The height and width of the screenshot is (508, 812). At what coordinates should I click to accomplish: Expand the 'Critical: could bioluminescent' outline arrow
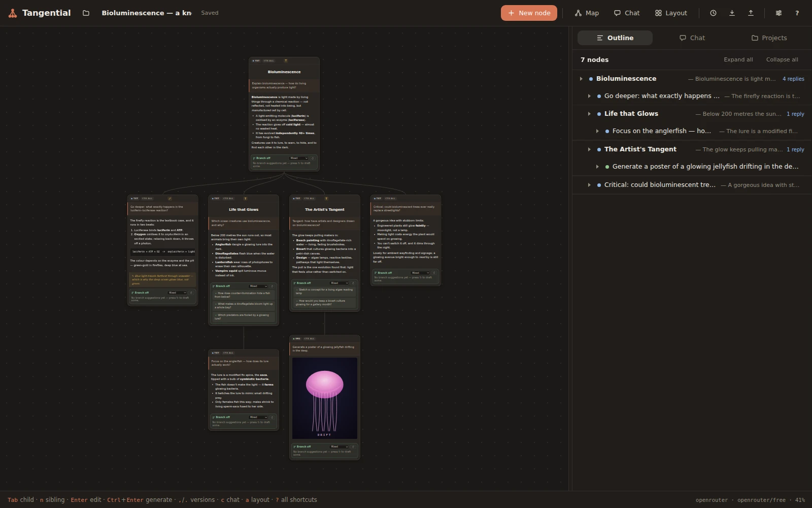(x=589, y=185)
